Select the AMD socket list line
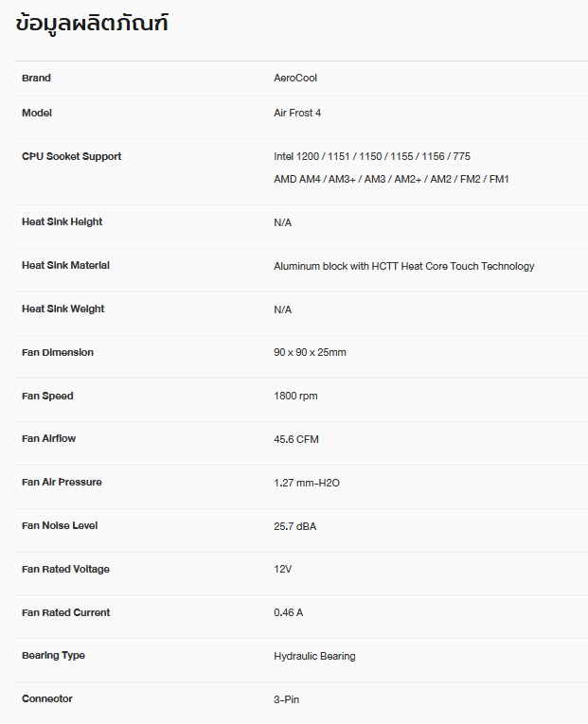The height and width of the screenshot is (724, 588). [391, 179]
